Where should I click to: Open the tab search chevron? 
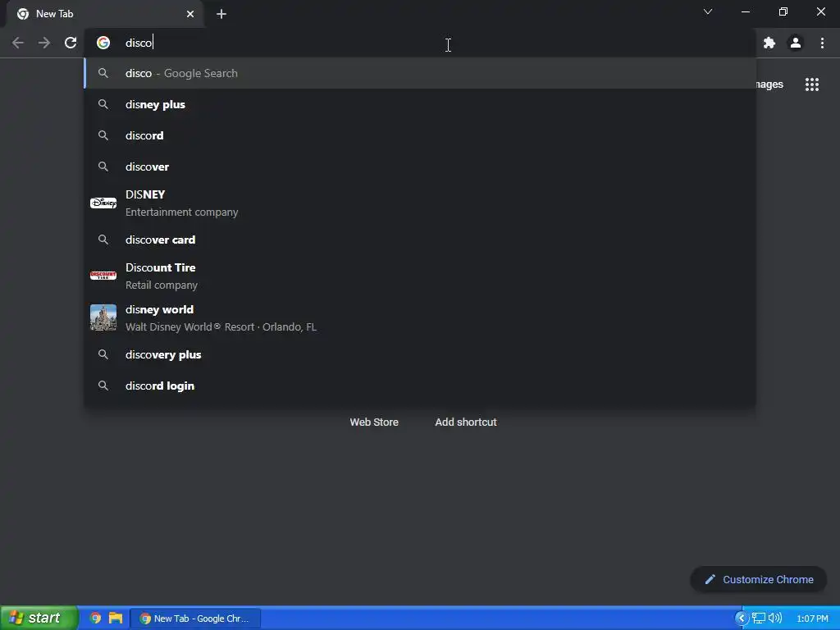708,11
